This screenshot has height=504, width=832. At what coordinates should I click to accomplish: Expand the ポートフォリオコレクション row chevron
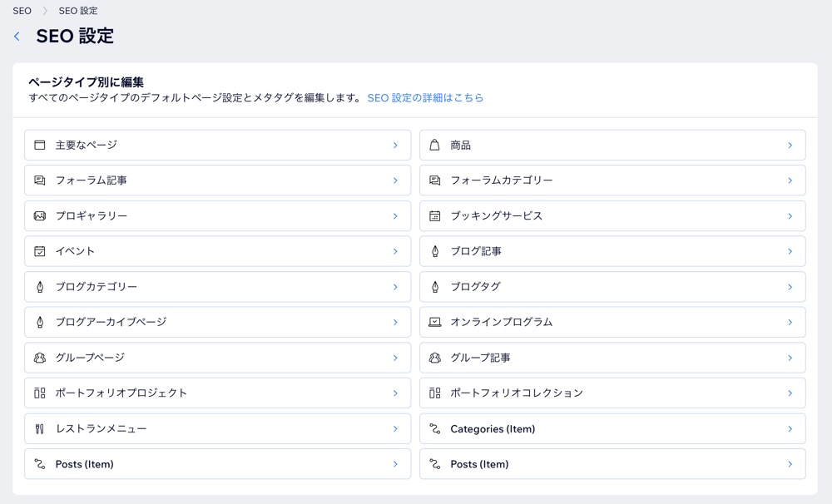790,393
